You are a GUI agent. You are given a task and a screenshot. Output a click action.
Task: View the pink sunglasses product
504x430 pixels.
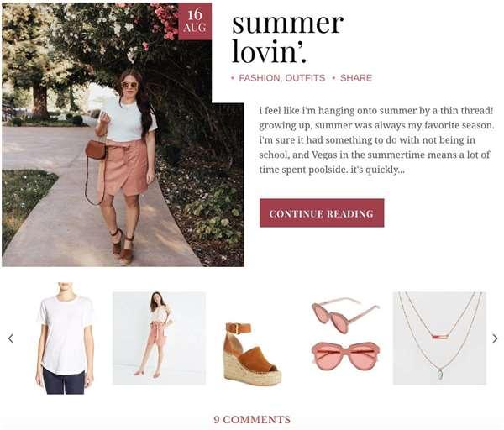[x=346, y=334]
